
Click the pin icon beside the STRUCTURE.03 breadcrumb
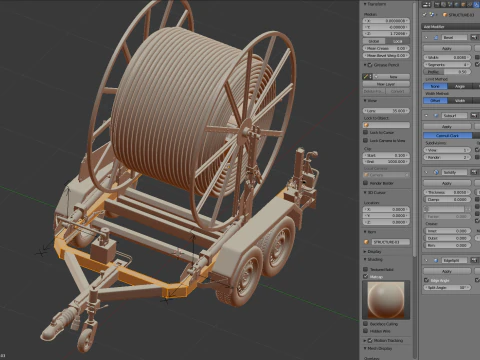tap(425, 15)
